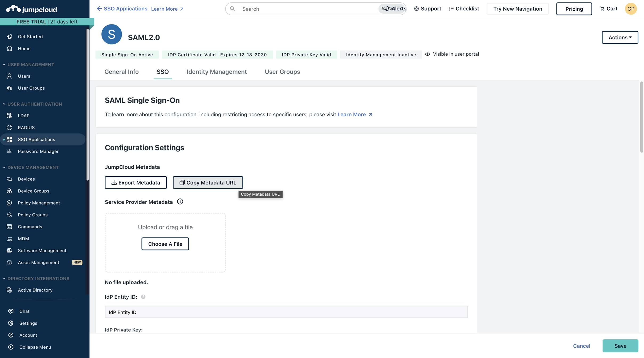The width and height of the screenshot is (644, 358).
Task: Open SAML Single Sign-On Learn More link
Action: click(355, 114)
